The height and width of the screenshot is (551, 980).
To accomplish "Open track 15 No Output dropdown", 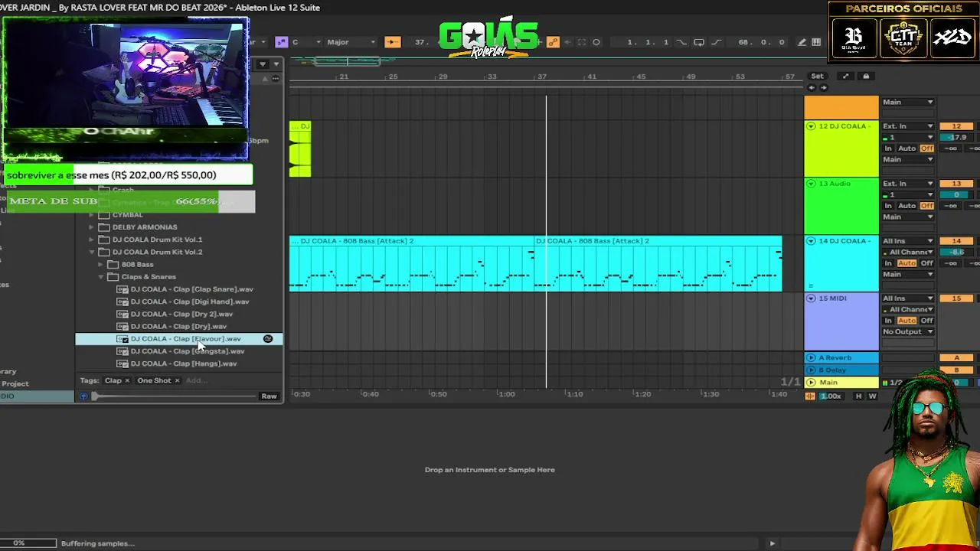I will coord(908,331).
